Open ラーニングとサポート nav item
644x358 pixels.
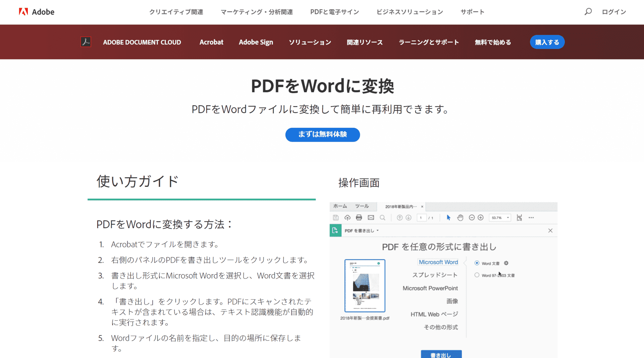click(x=429, y=42)
